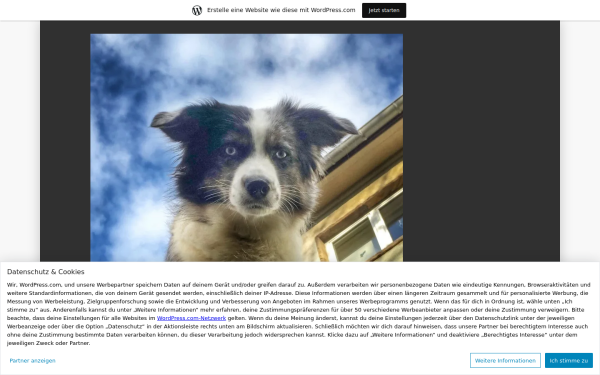Open the dog photo image
The width and height of the screenshot is (600, 375).
click(246, 148)
